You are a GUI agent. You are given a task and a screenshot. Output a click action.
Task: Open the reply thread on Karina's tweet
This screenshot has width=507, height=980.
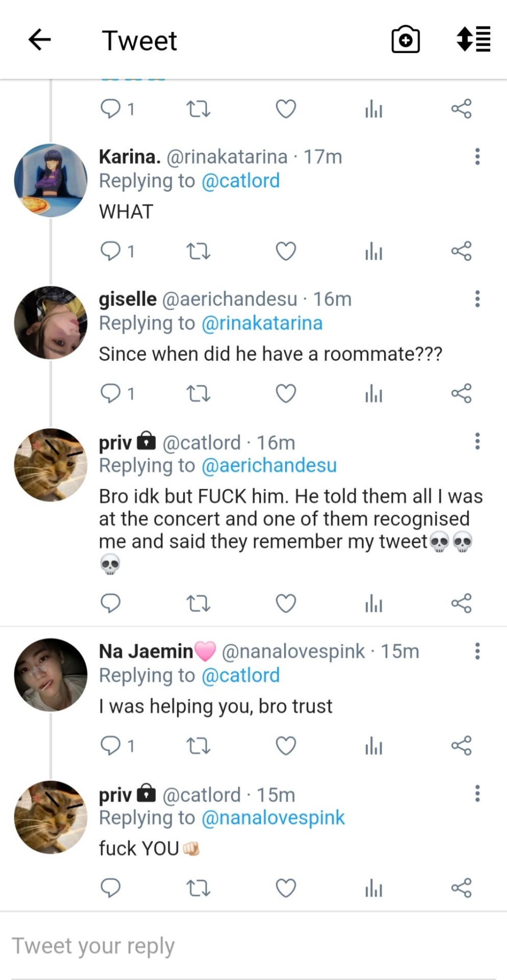pyautogui.click(x=111, y=251)
